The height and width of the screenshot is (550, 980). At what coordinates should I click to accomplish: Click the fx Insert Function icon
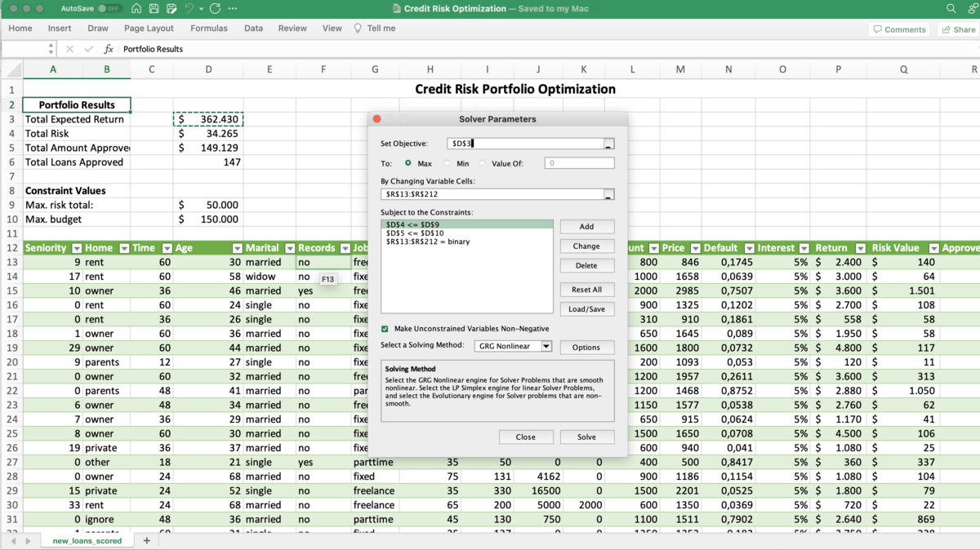click(109, 49)
